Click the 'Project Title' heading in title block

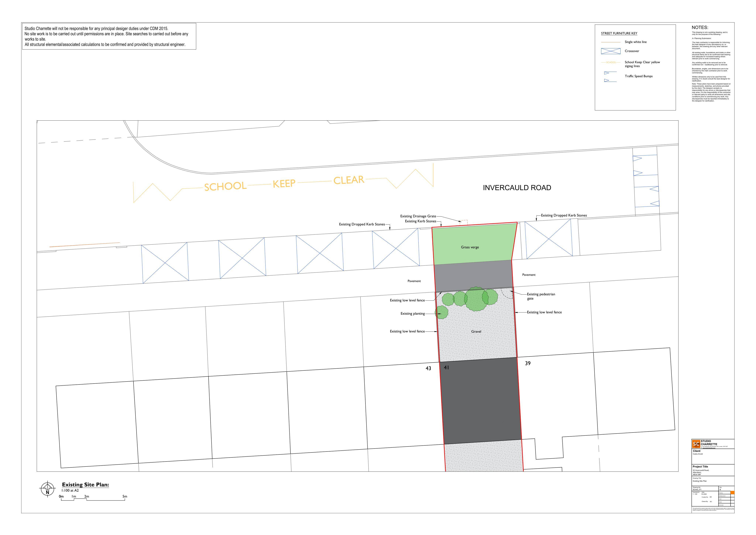[700, 467]
